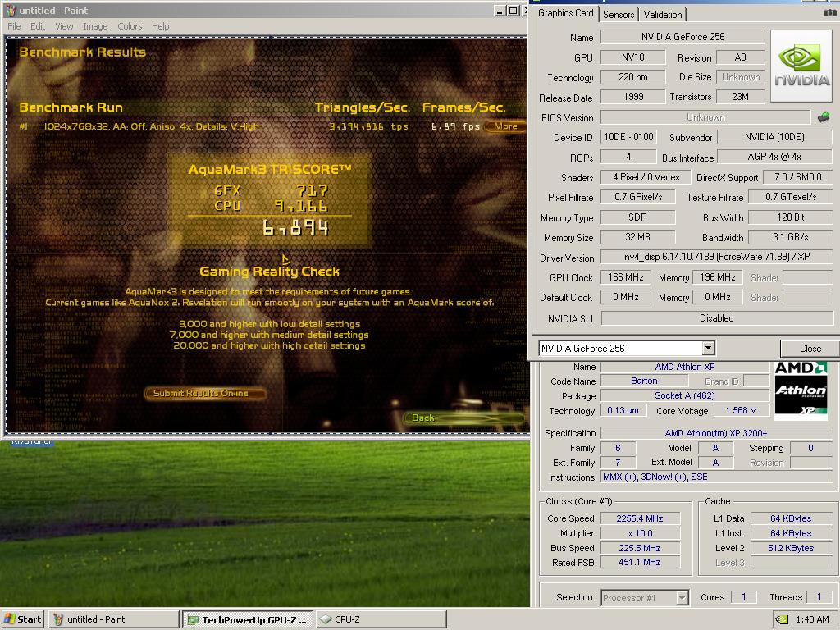Click the NVIDIA logo in GPU-Z
840x630 pixels.
point(801,66)
